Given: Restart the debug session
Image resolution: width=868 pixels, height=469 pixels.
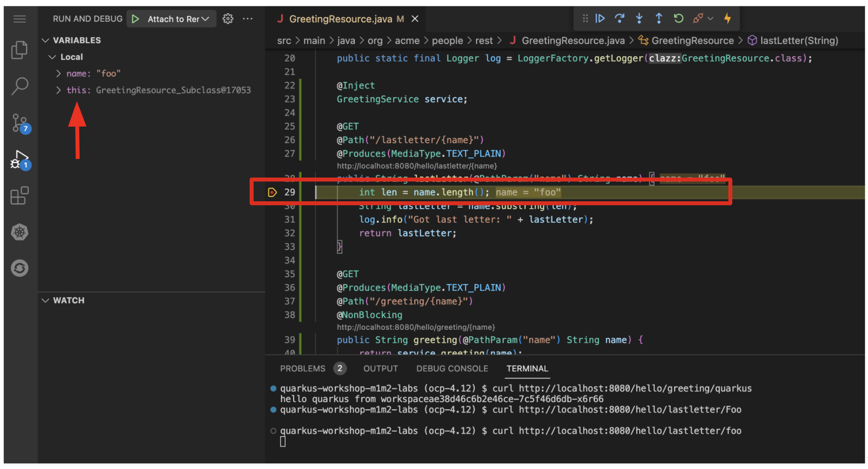Looking at the screenshot, I should (x=678, y=19).
